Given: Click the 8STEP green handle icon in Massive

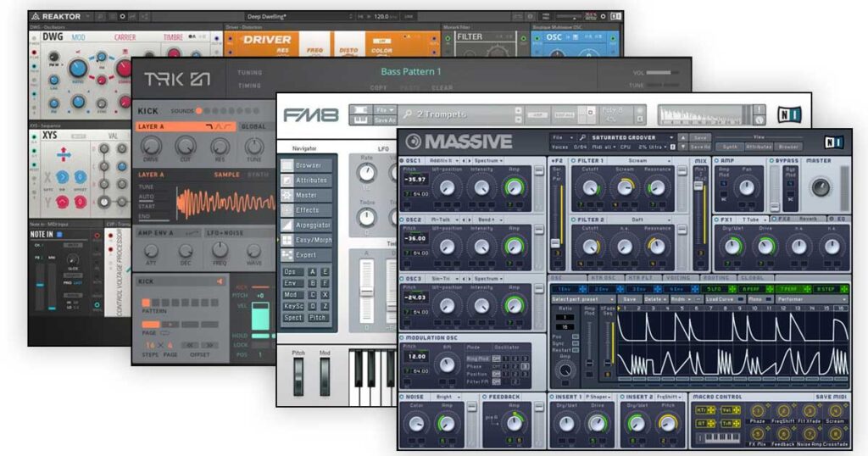Looking at the screenshot, I should pyautogui.click(x=843, y=289).
